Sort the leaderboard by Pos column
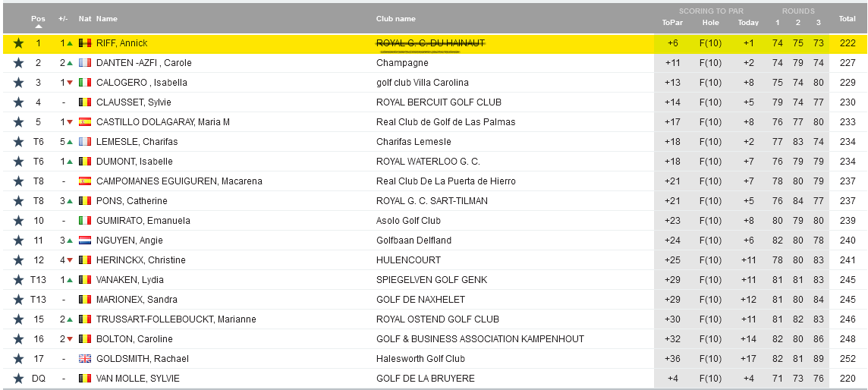Viewport: 868px width, 390px height. point(38,19)
